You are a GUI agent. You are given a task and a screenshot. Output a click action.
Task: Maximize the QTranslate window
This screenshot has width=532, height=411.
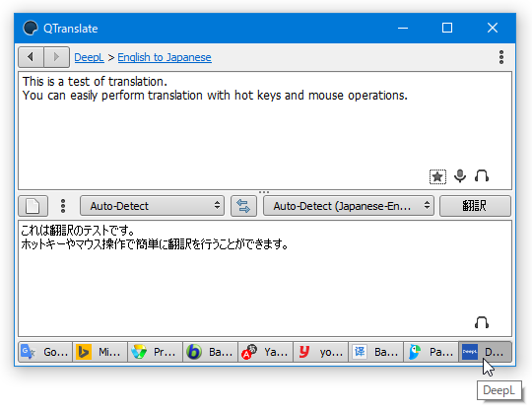click(x=447, y=29)
